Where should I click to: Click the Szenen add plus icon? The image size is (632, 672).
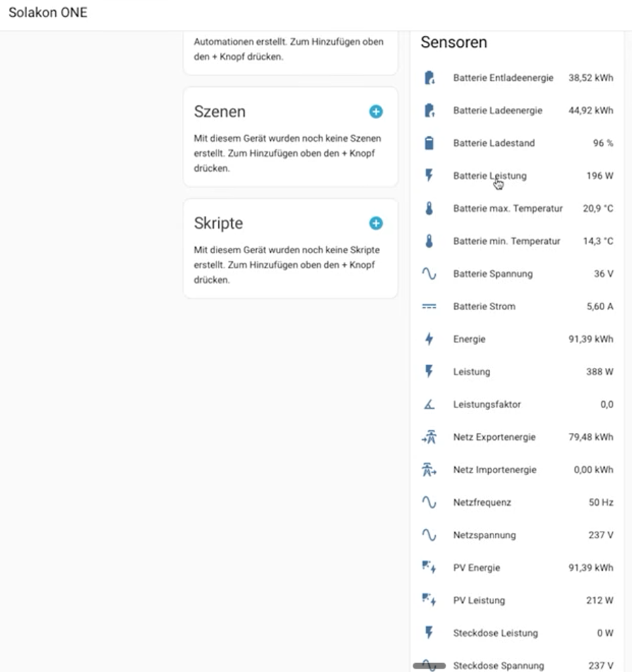375,111
